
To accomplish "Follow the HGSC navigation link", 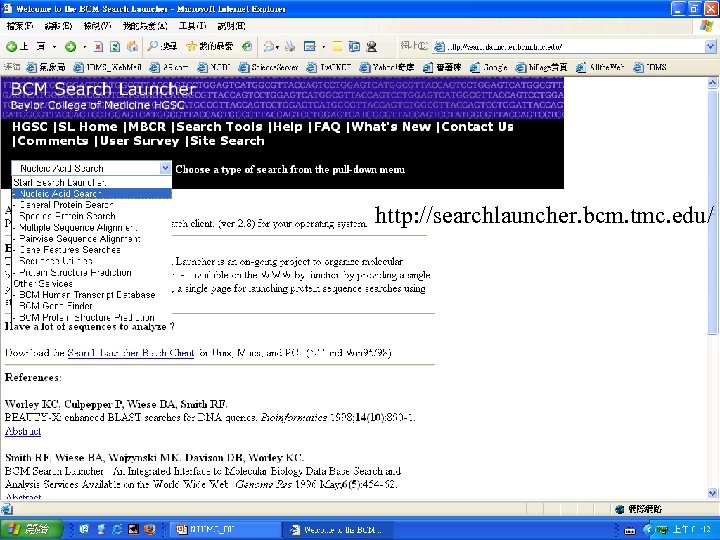I will (30, 127).
